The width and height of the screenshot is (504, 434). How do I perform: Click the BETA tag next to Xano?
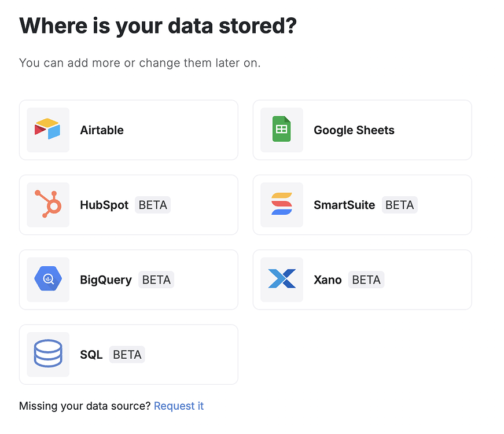tap(366, 280)
